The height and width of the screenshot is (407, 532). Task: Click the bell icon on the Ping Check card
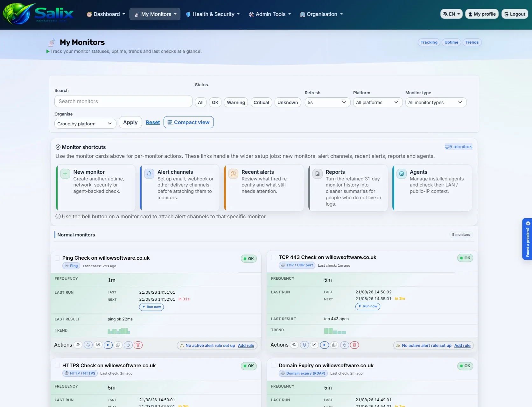click(88, 345)
